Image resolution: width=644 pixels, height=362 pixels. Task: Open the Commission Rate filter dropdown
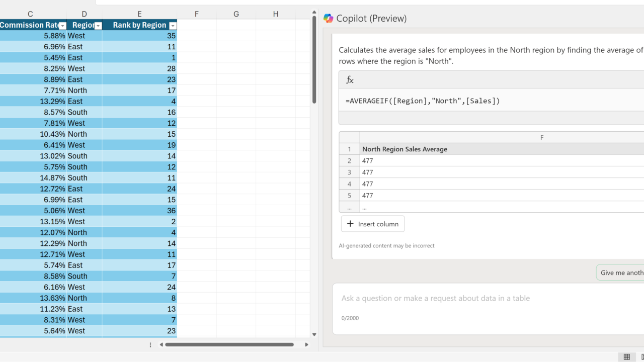coord(62,26)
